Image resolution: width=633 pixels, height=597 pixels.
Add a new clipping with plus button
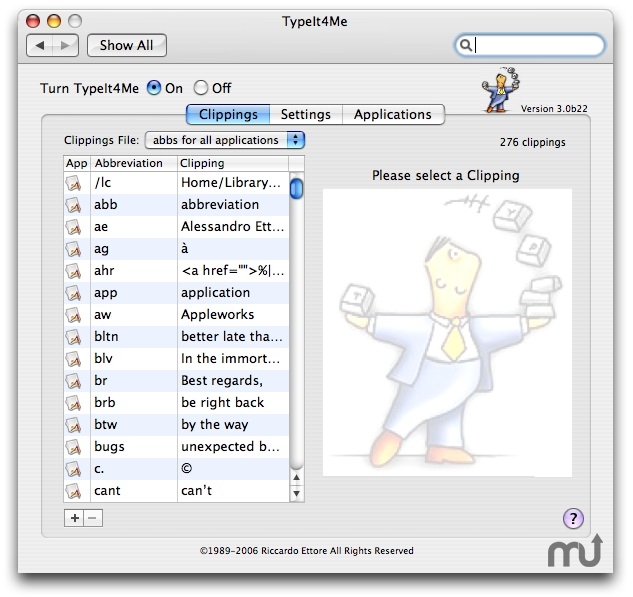pos(74,518)
